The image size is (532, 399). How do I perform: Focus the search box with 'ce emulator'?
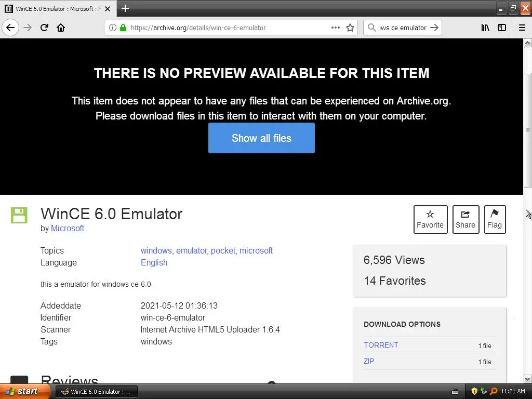point(403,28)
